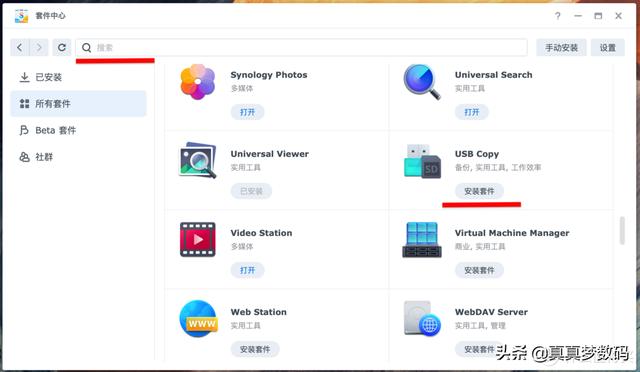Click the Beta icon in sidebar
The height and width of the screenshot is (372, 640).
click(24, 130)
